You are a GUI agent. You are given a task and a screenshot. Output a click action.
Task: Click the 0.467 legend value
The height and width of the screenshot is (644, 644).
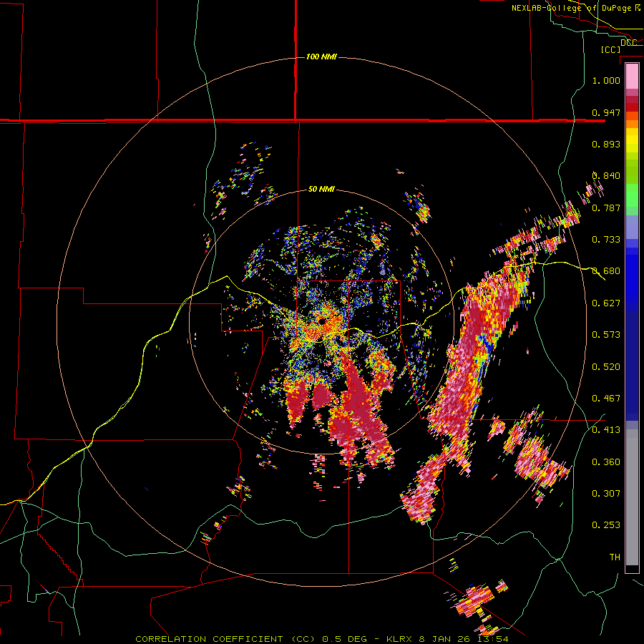[606, 399]
